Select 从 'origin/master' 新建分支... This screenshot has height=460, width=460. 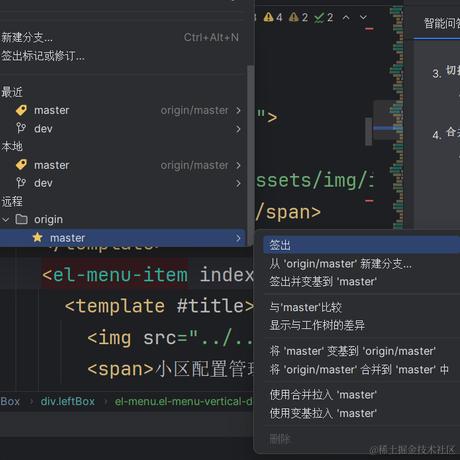(x=362, y=264)
